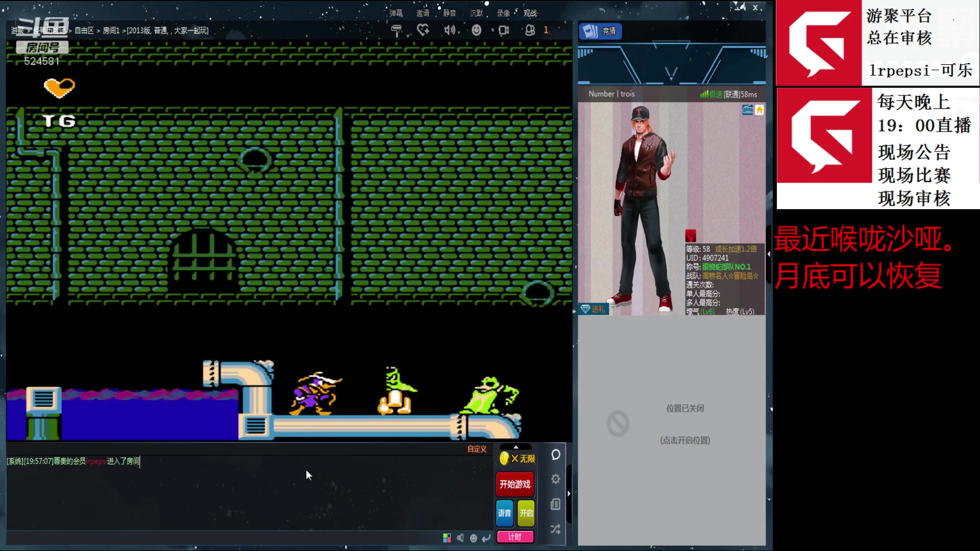This screenshot has width=980, height=551.
Task: Click the 自由区 breadcrumb link
Action: point(84,31)
